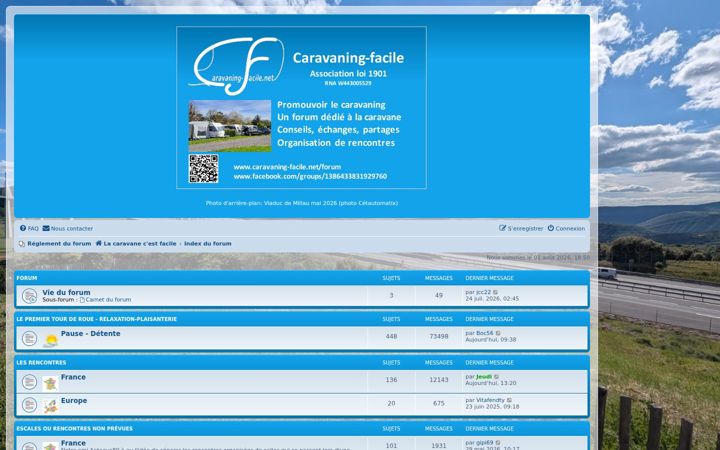Click the home icon in breadcrumb
Viewport: 720px width, 450px height.
tap(99, 243)
